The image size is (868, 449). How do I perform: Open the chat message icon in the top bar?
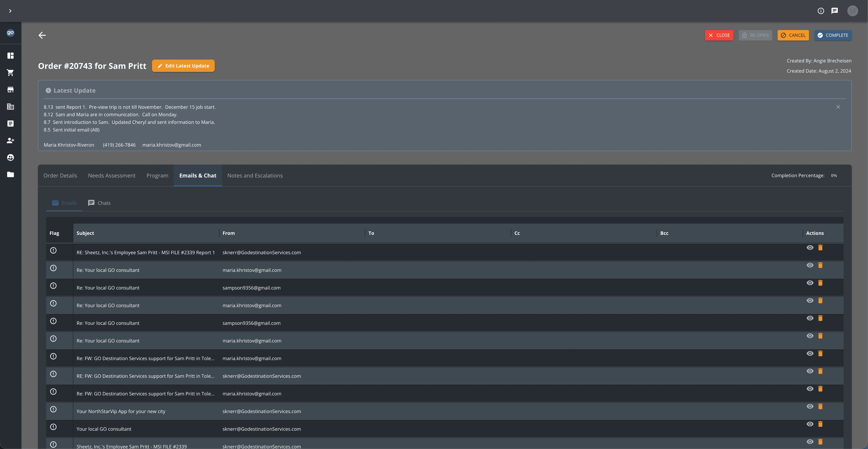[835, 11]
